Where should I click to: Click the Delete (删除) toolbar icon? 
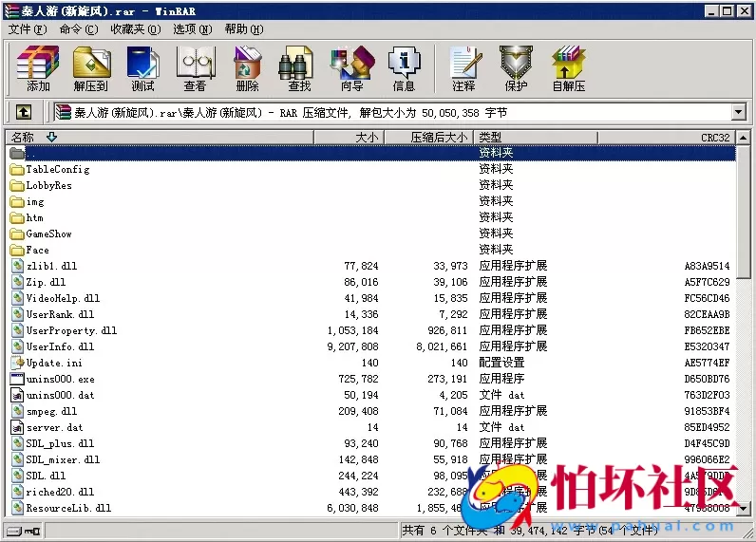click(247, 68)
